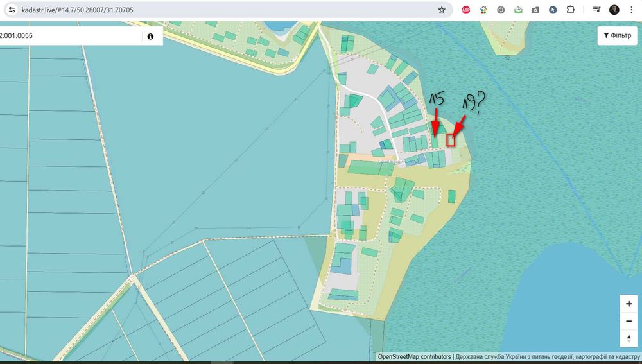The width and height of the screenshot is (642, 364).
Task: Open Chrome's three-dot menu
Action: coord(631,10)
